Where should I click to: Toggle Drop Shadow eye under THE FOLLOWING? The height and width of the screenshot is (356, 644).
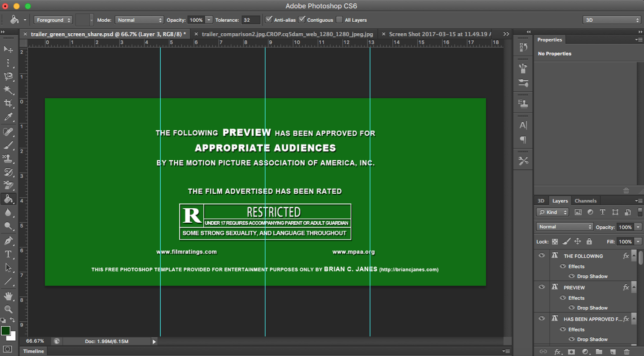coord(572,276)
